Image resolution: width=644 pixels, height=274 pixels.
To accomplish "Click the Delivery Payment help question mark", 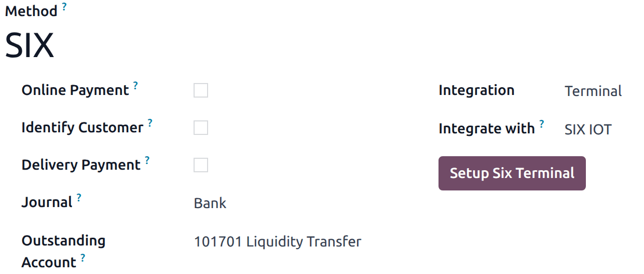I will point(147,160).
